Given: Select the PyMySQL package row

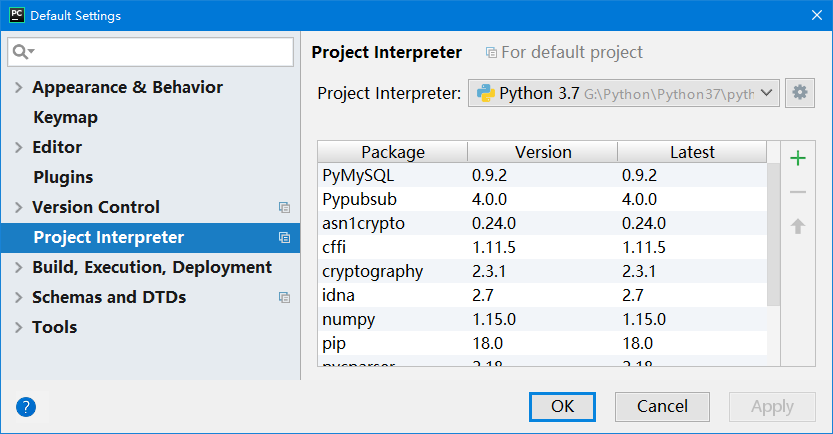Looking at the screenshot, I should 542,175.
